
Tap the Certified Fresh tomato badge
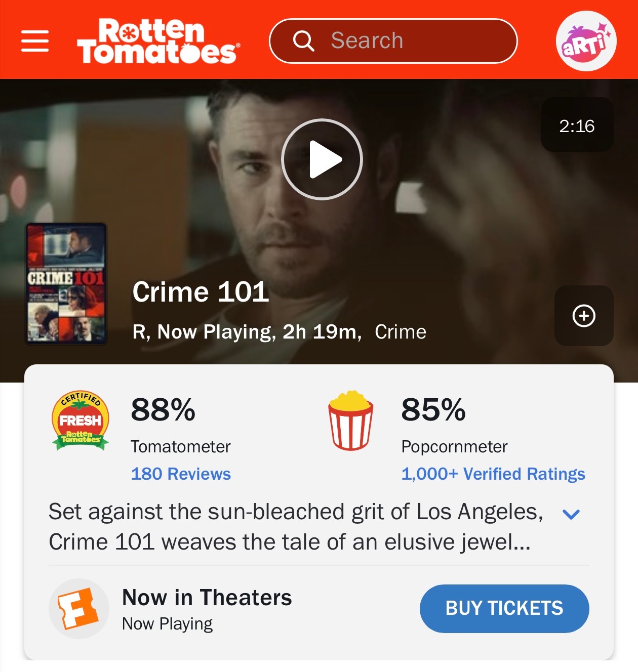(81, 421)
